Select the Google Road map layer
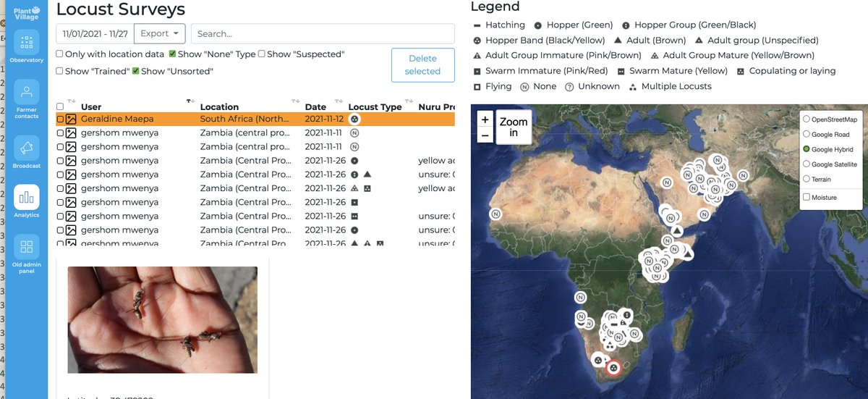Screen dimensions: 868x399 pos(807,134)
